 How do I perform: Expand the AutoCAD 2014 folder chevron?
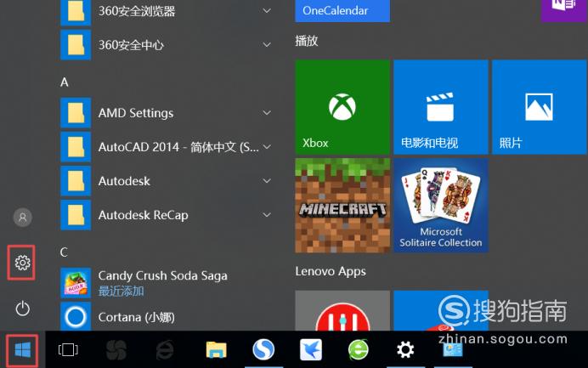point(267,147)
